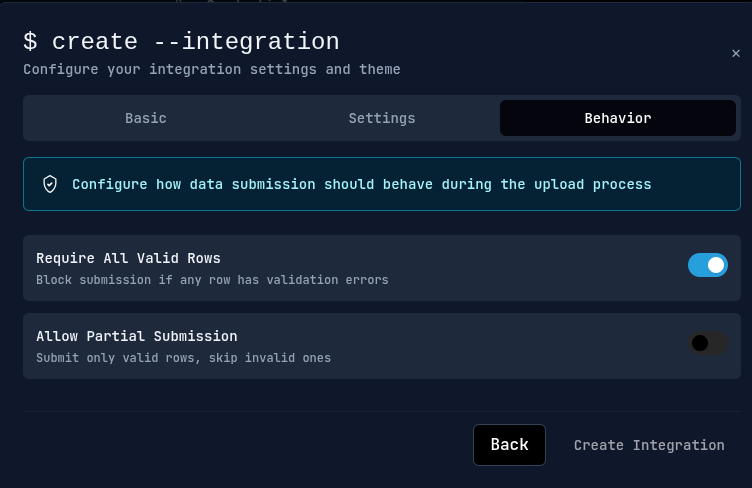Viewport: 752px width, 488px height.
Task: Click the data submission info banner text
Action: tap(361, 184)
